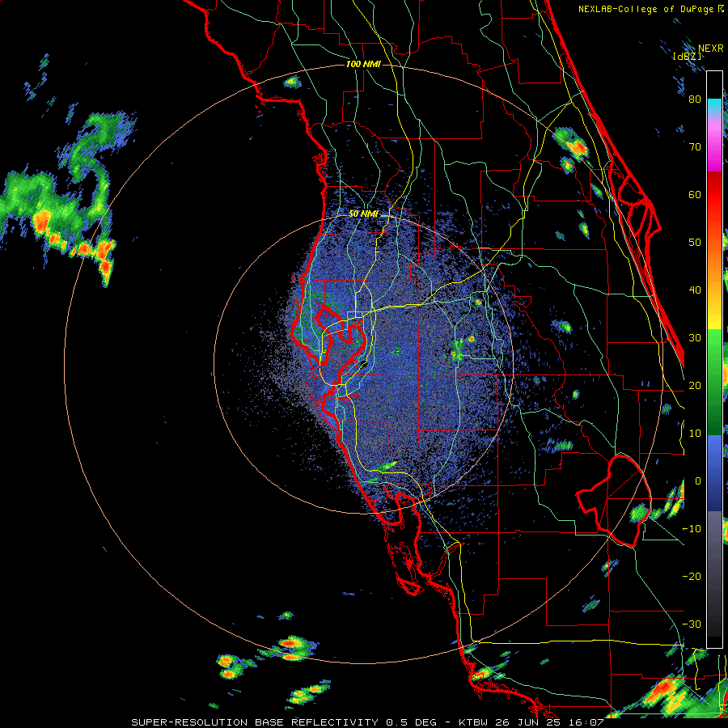Click the 20 value on the dBZ scale
Screen dimensions: 728x728
[695, 386]
